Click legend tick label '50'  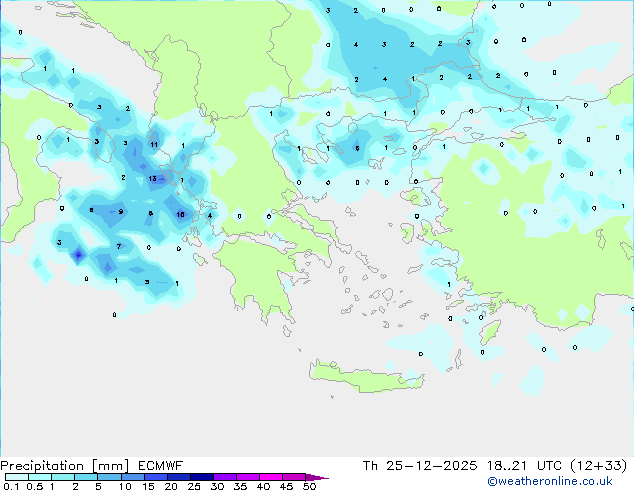click(310, 486)
